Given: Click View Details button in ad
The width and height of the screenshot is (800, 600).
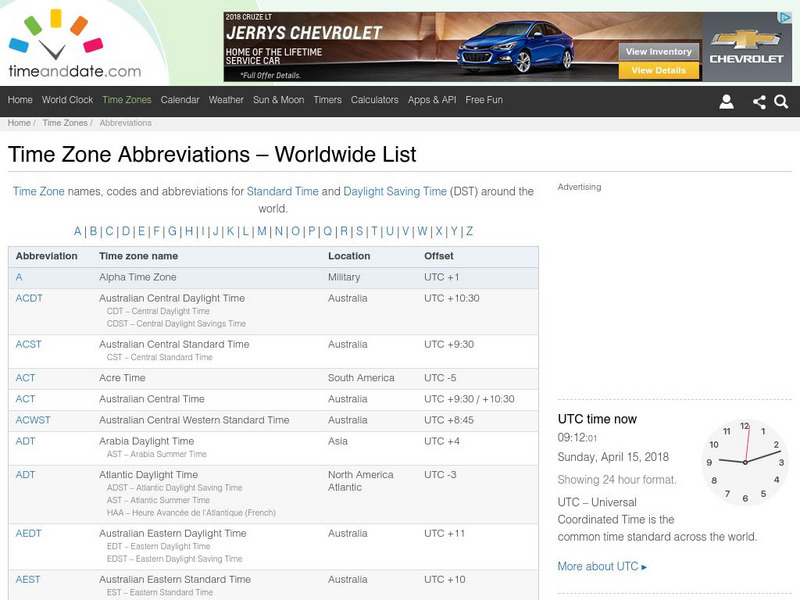Looking at the screenshot, I should tap(659, 70).
